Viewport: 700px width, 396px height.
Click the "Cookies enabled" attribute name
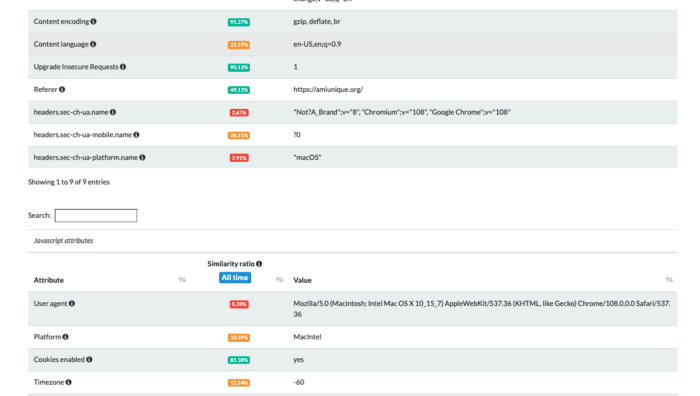[x=59, y=360]
